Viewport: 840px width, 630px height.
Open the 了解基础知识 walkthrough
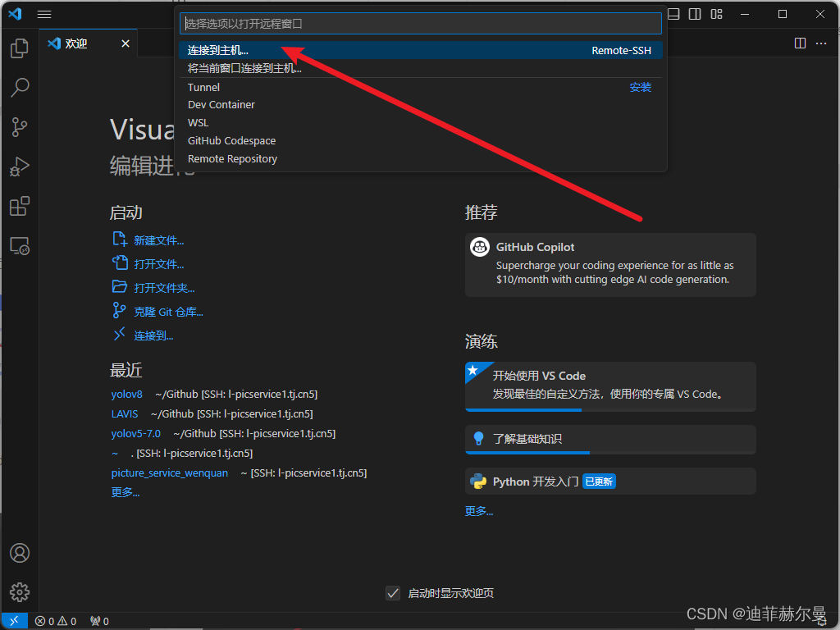click(x=610, y=440)
